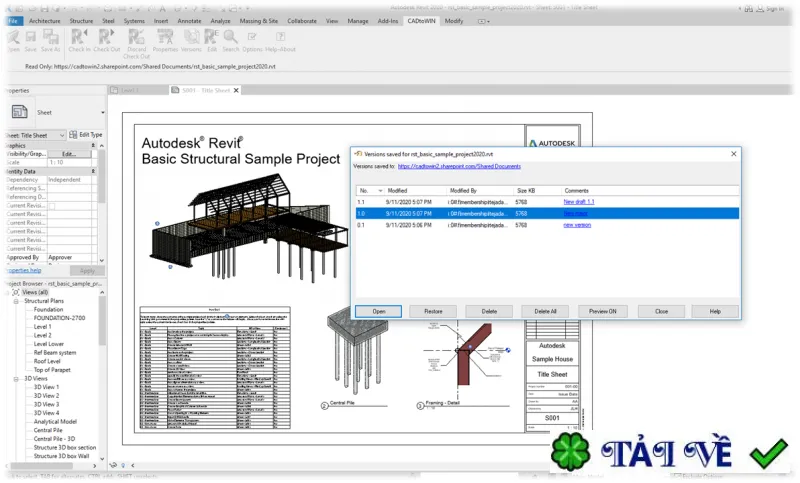Image resolution: width=800 pixels, height=483 pixels.
Task: Collapse the 3D Views tree node
Action: [x=16, y=379]
